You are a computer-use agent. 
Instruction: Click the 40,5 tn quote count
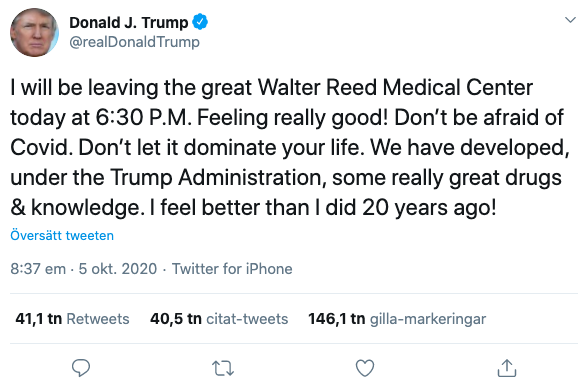[176, 319]
